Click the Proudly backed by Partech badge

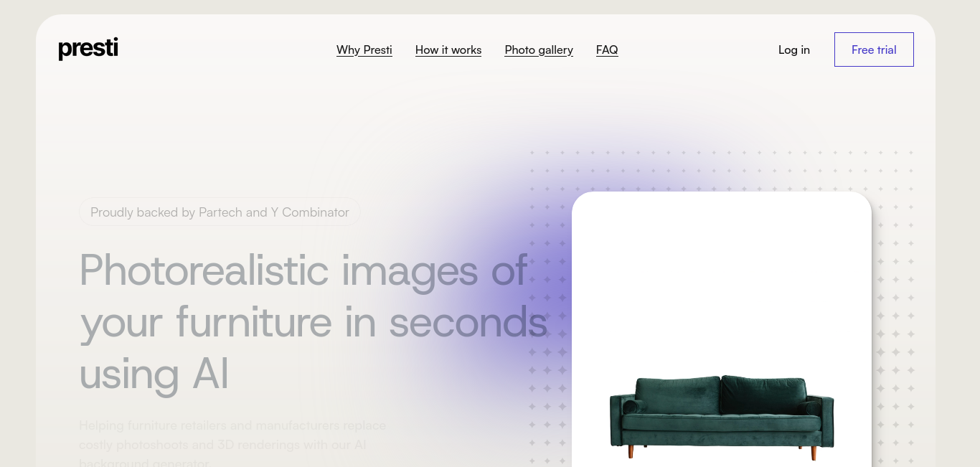pyautogui.click(x=220, y=212)
